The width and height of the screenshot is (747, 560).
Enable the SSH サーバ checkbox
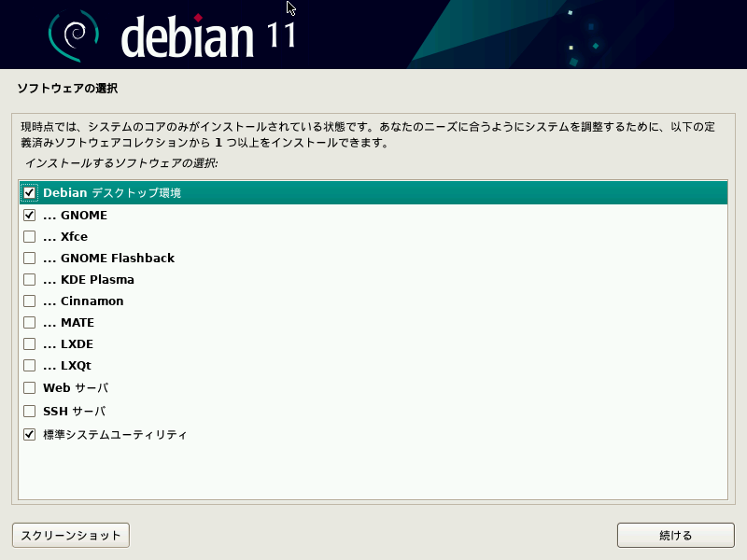(x=30, y=411)
